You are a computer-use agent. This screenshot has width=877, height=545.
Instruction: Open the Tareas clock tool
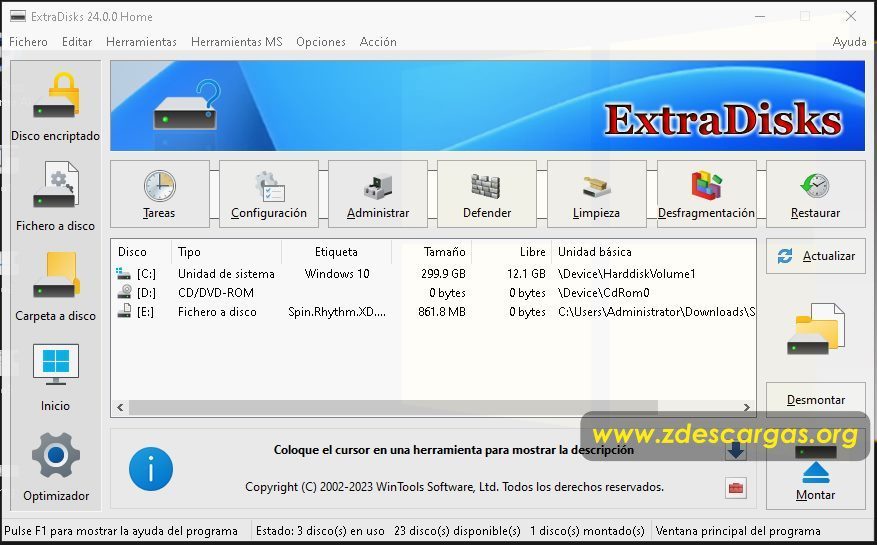pos(159,194)
